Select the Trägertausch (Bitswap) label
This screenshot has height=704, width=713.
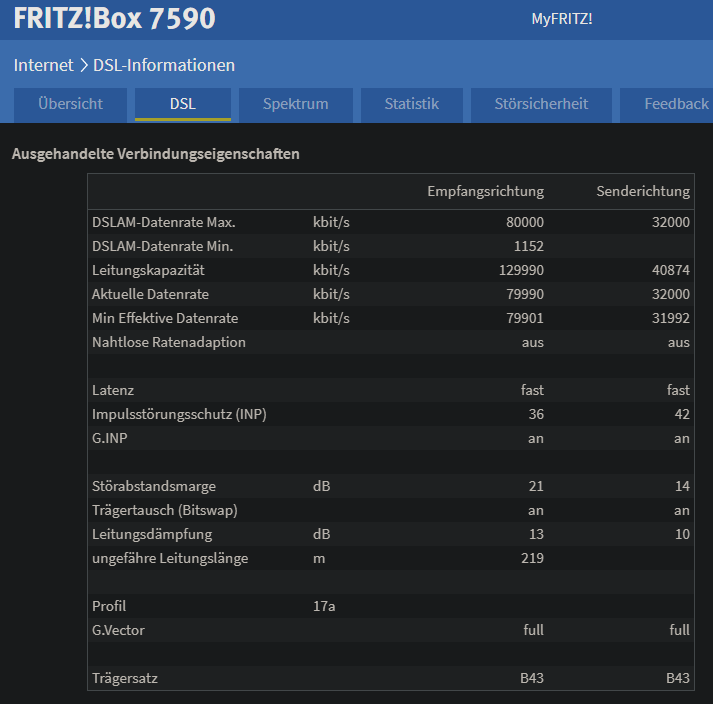point(165,511)
